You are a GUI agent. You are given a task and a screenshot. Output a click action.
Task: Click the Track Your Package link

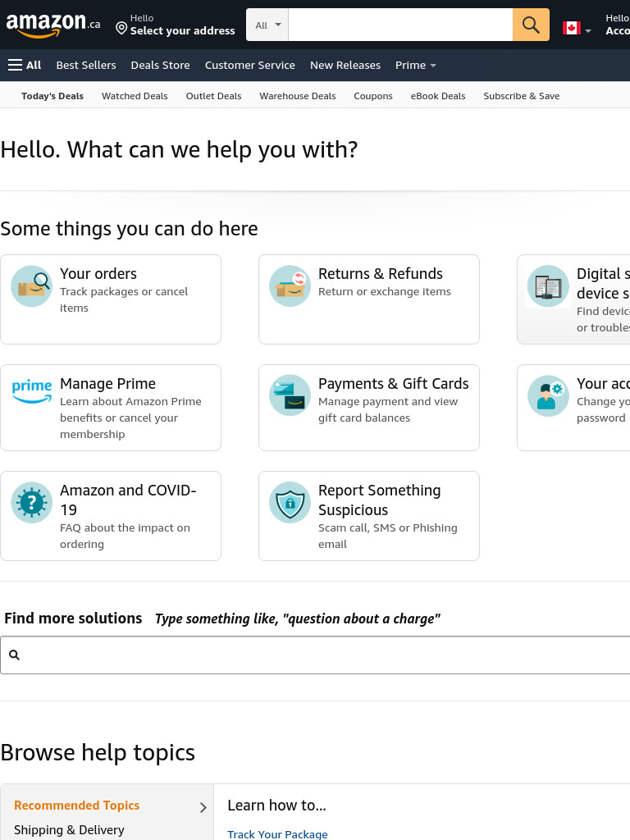click(x=277, y=834)
